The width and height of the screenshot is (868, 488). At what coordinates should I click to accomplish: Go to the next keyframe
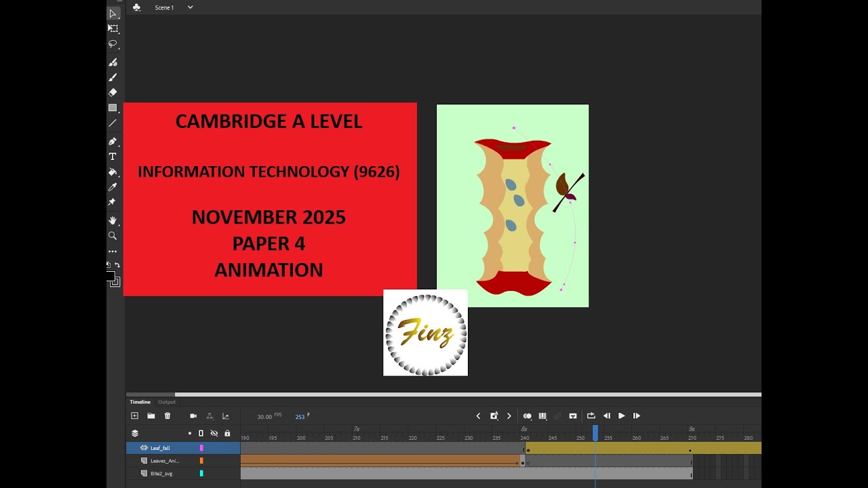pos(509,416)
